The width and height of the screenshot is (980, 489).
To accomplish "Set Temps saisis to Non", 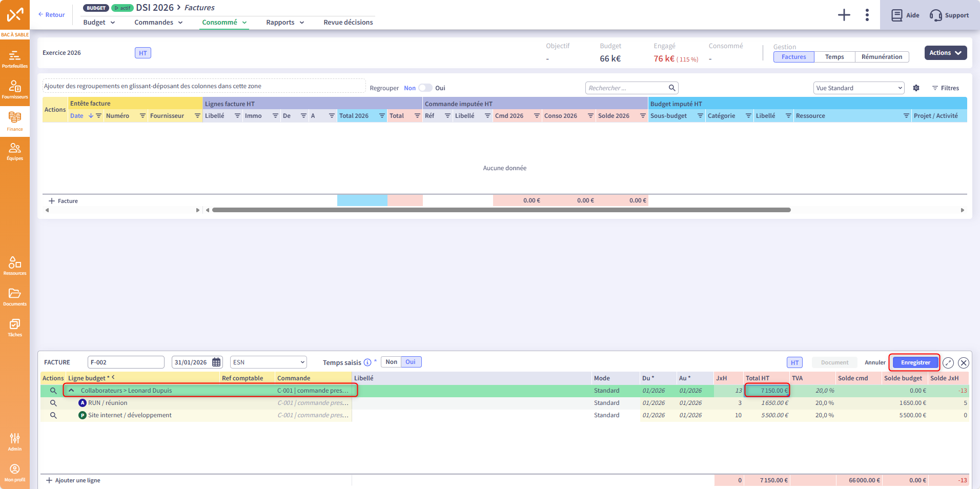I will point(391,362).
